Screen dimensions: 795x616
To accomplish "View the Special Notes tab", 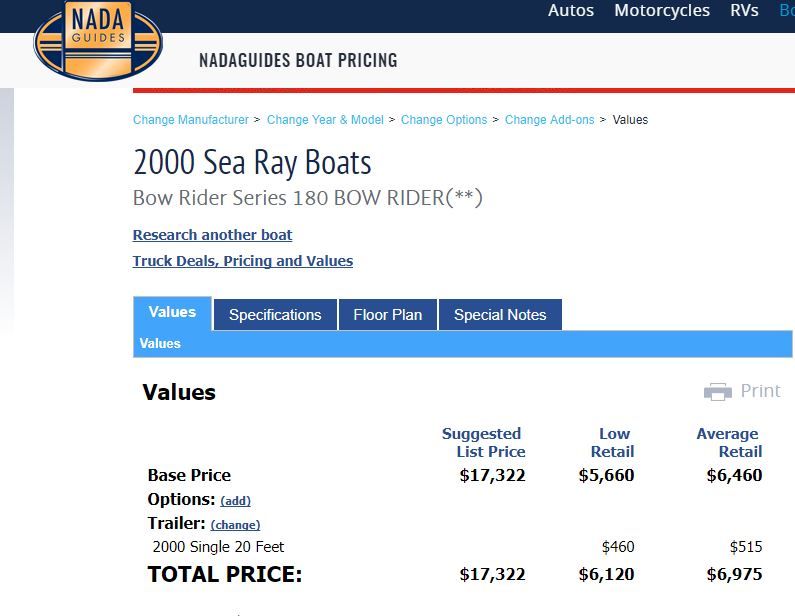I will pyautogui.click(x=500, y=314).
